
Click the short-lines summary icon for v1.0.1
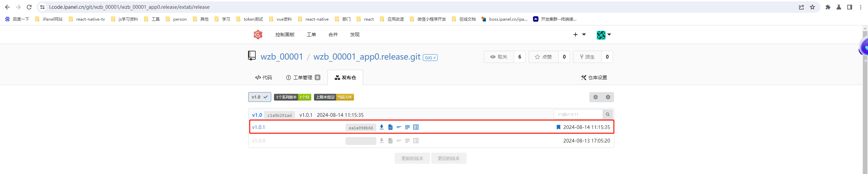(x=399, y=127)
